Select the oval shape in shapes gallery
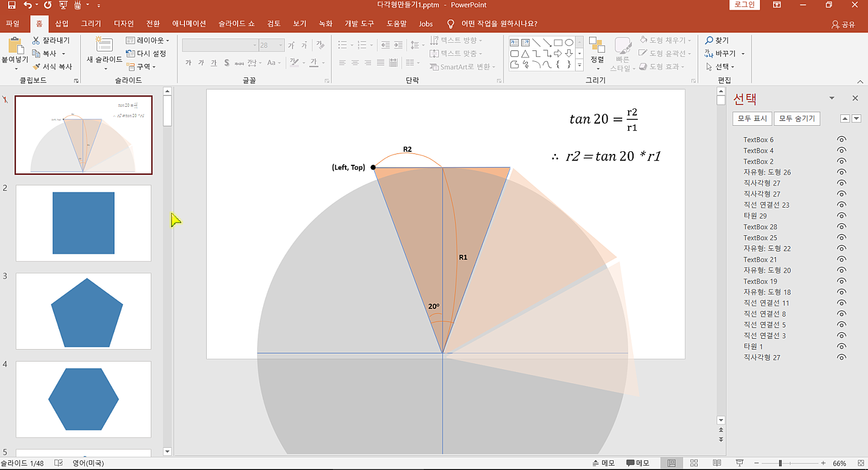The width and height of the screenshot is (868, 470). click(569, 43)
